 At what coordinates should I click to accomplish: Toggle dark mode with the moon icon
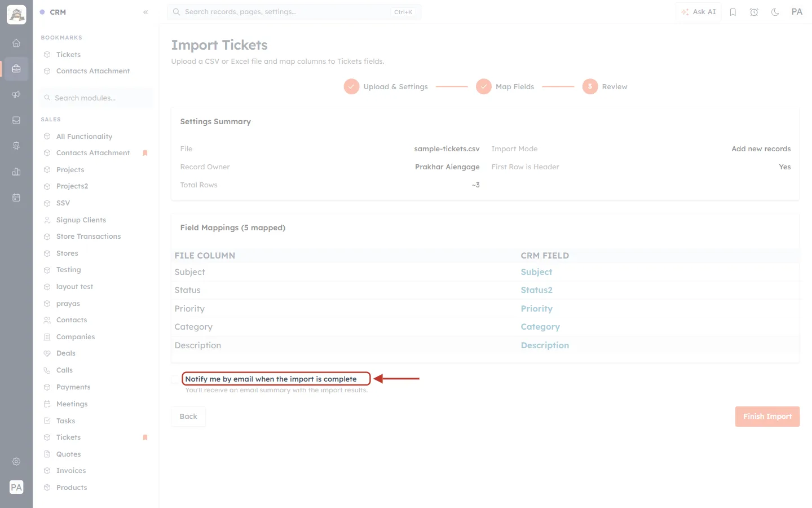775,12
